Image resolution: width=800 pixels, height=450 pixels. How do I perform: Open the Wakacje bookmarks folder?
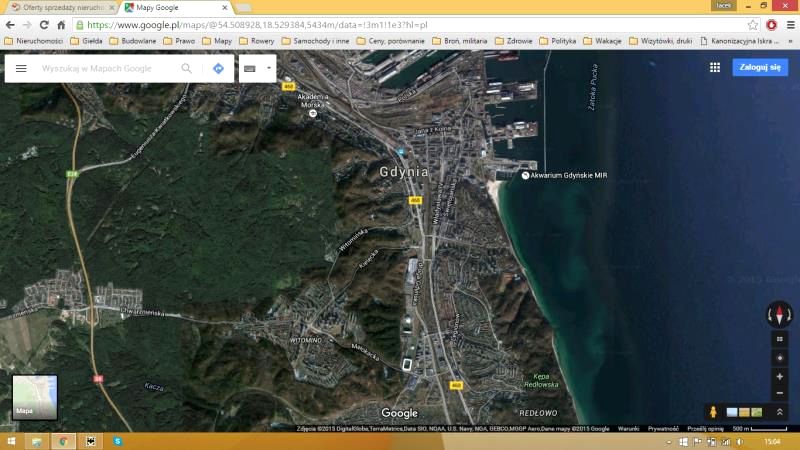(602, 41)
